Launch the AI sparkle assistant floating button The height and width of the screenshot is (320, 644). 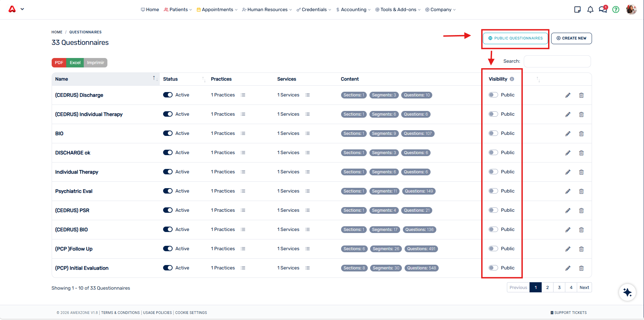627,292
